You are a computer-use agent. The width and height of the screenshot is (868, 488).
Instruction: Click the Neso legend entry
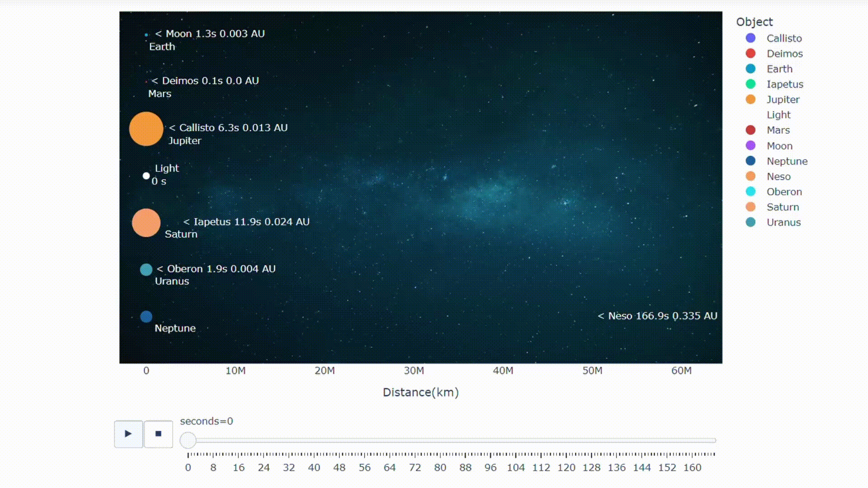pyautogui.click(x=778, y=177)
